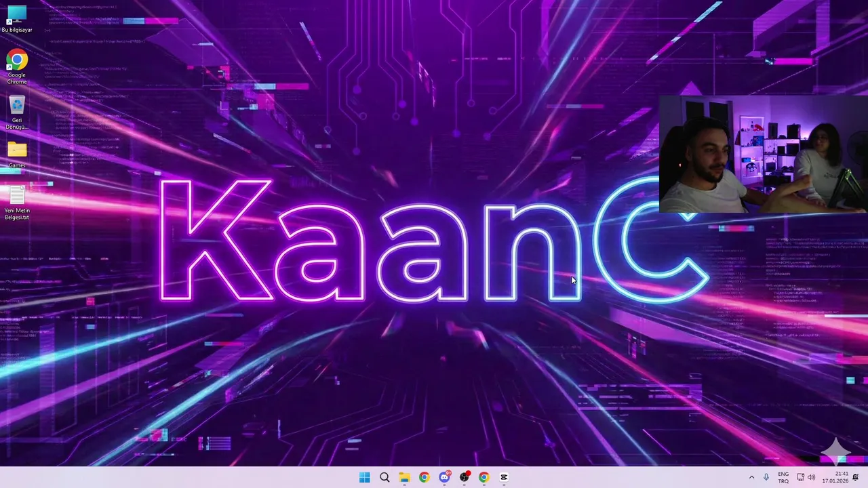Image resolution: width=868 pixels, height=488 pixels.
Task: Select the Geri Dönüşüm recycle bin icon
Action: pos(17,113)
